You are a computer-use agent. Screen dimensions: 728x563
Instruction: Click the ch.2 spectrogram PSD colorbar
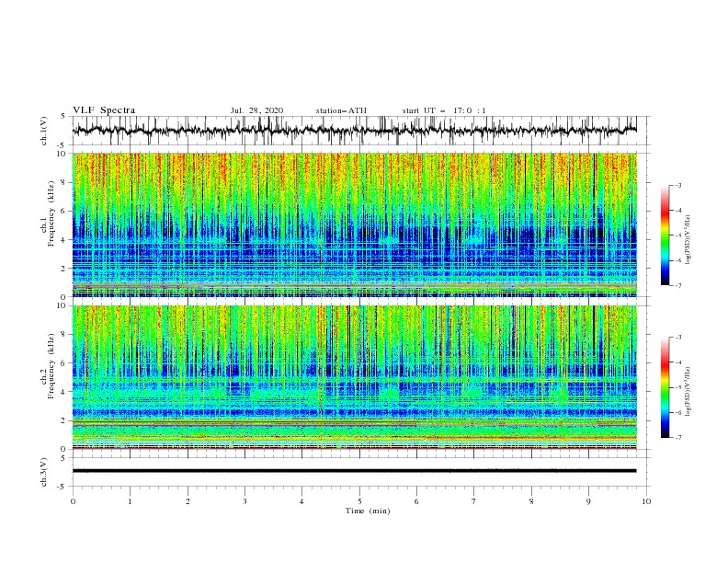[x=665, y=387]
